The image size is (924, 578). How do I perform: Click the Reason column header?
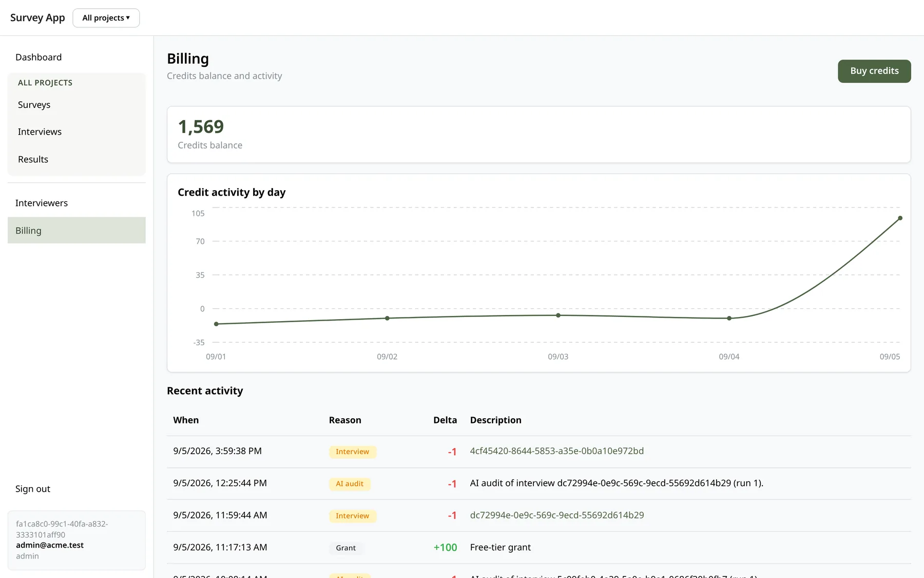tap(345, 420)
